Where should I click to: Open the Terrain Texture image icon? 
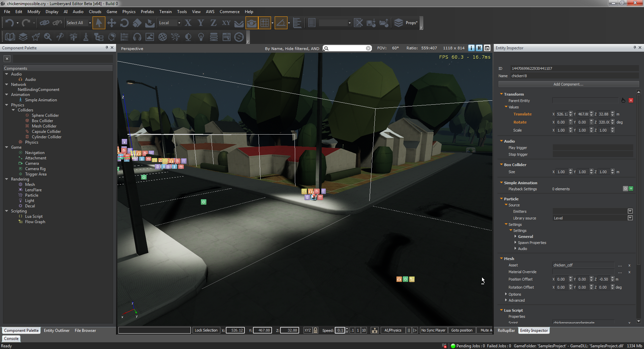(150, 37)
